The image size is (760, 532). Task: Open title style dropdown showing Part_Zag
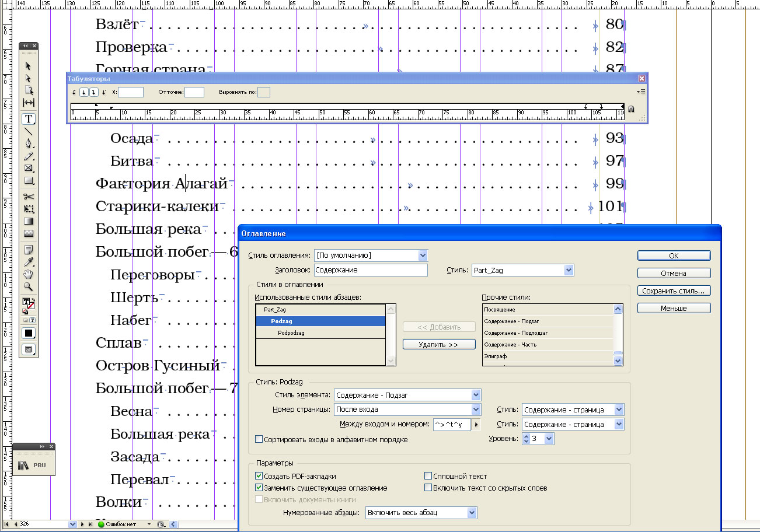(569, 270)
